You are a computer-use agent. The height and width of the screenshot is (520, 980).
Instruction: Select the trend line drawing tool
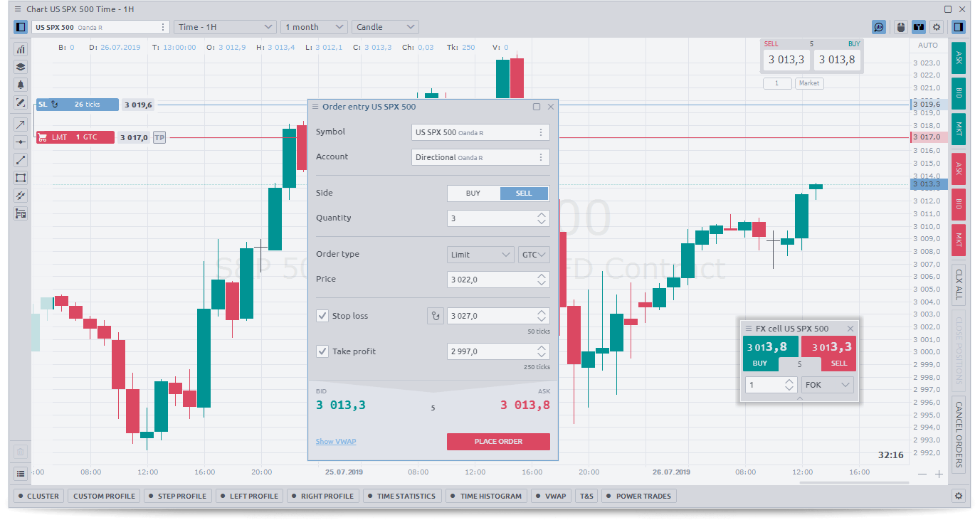(x=21, y=160)
